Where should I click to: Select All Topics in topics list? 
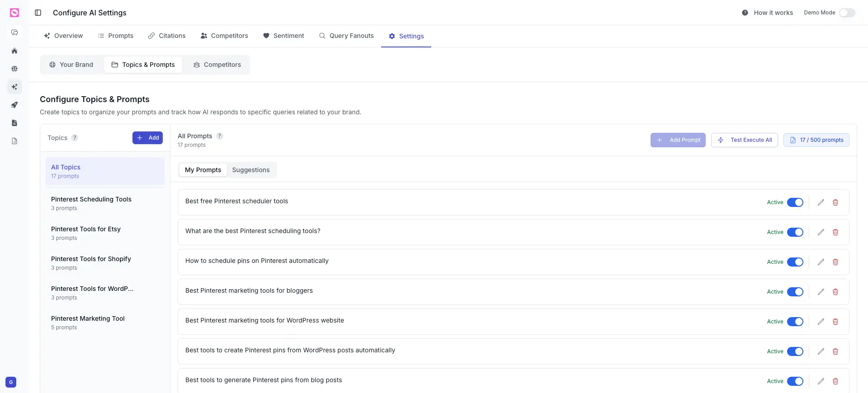[105, 171]
